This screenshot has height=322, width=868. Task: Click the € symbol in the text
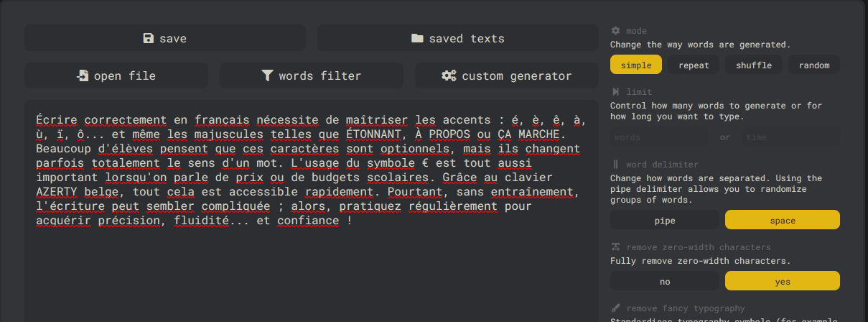tap(425, 162)
